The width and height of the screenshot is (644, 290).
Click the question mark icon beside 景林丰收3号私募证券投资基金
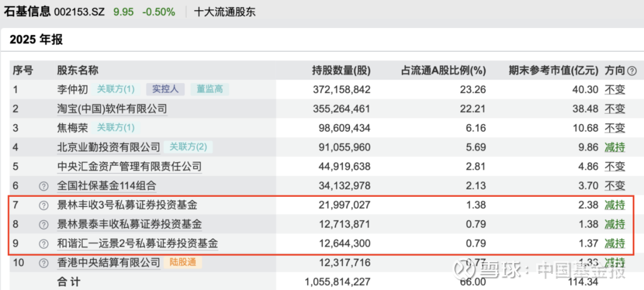43,205
